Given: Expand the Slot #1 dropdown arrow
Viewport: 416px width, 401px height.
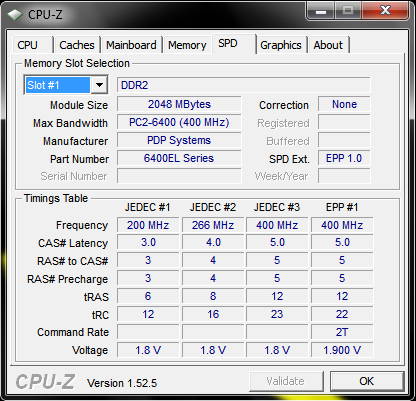Looking at the screenshot, I should pos(99,85).
